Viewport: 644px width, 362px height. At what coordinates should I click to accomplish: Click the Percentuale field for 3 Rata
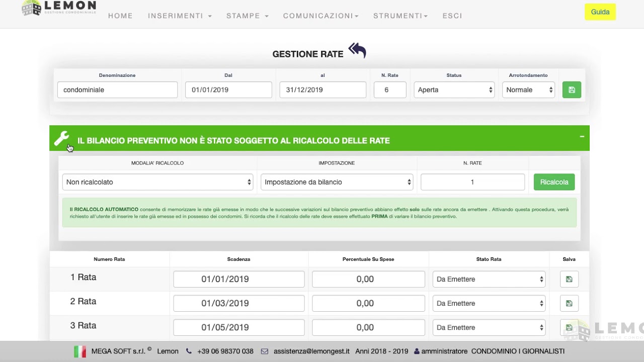(x=368, y=327)
